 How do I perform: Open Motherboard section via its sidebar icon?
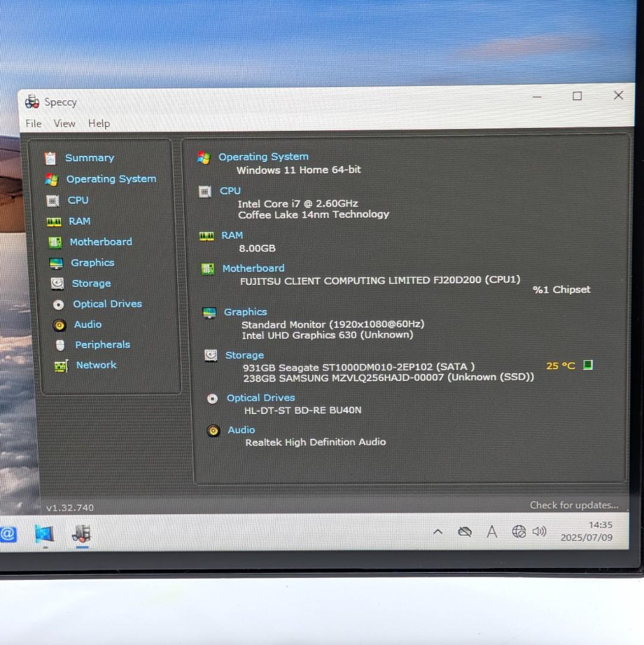point(55,242)
